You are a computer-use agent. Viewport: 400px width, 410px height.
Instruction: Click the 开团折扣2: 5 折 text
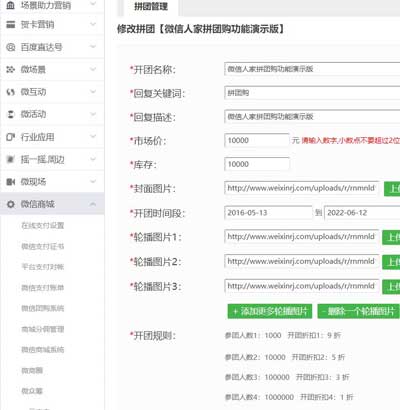click(318, 357)
